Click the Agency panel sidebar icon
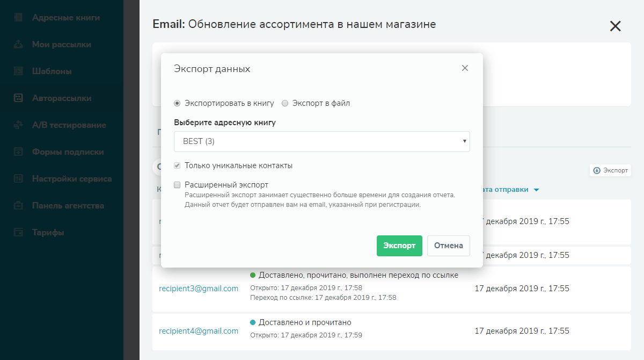Image resolution: width=644 pixels, height=360 pixels. coord(18,206)
